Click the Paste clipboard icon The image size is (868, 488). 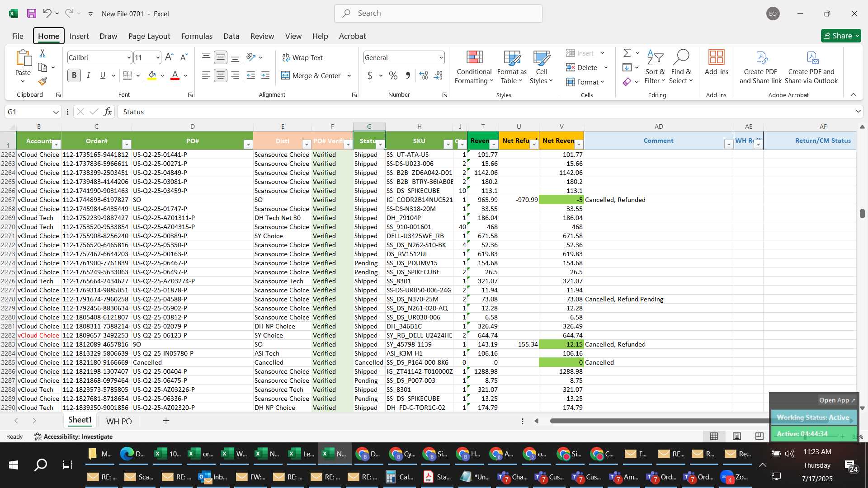[x=23, y=59]
